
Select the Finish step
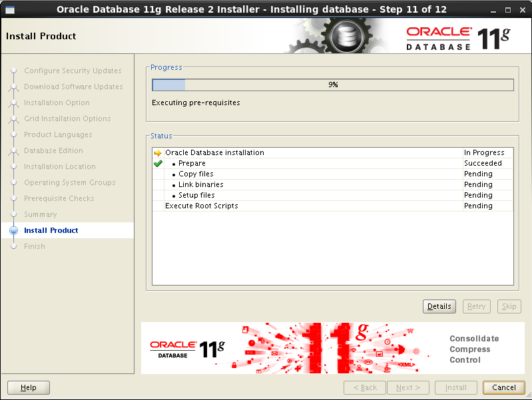tap(34, 246)
